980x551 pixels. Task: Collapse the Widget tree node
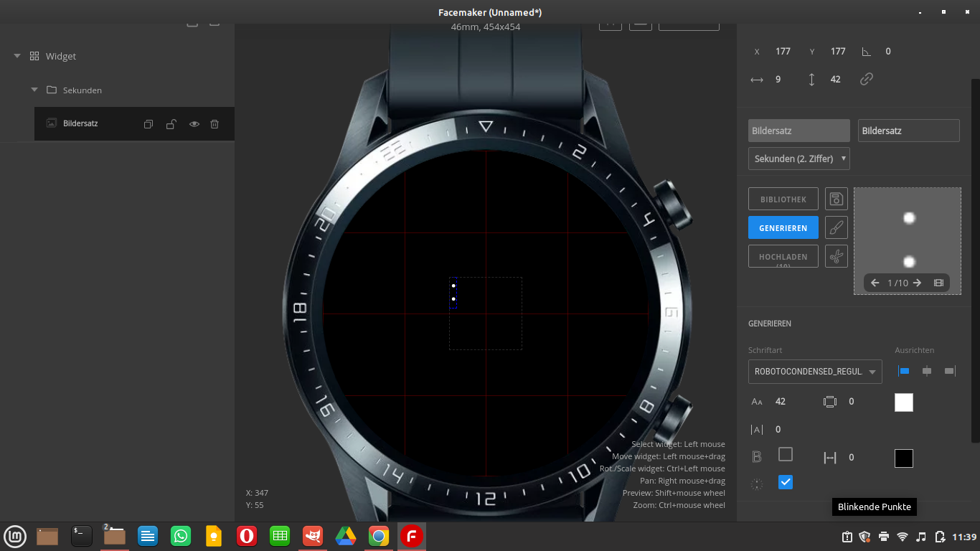click(x=17, y=56)
